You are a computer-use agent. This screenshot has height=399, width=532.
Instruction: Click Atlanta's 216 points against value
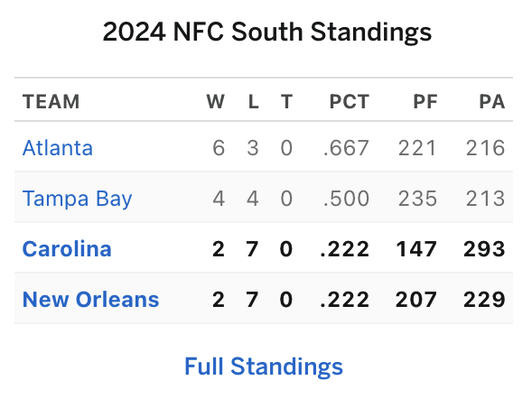(486, 148)
